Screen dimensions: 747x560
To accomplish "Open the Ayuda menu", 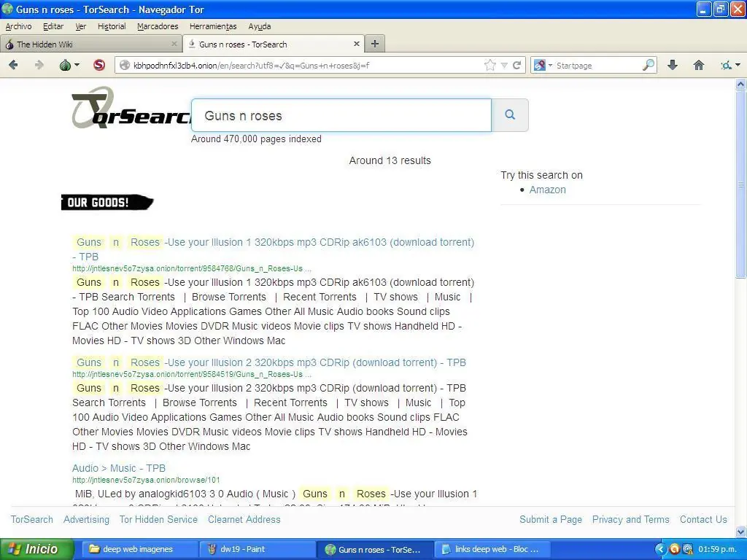I will point(259,26).
